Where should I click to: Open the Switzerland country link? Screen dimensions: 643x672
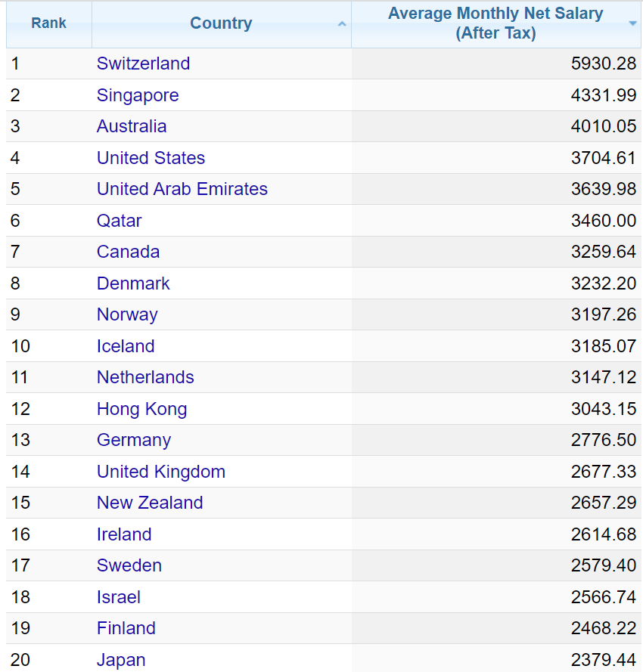(143, 63)
